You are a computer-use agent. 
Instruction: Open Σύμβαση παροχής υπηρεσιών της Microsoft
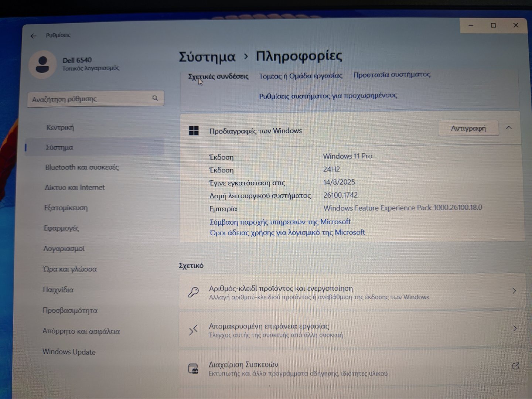[x=280, y=222]
